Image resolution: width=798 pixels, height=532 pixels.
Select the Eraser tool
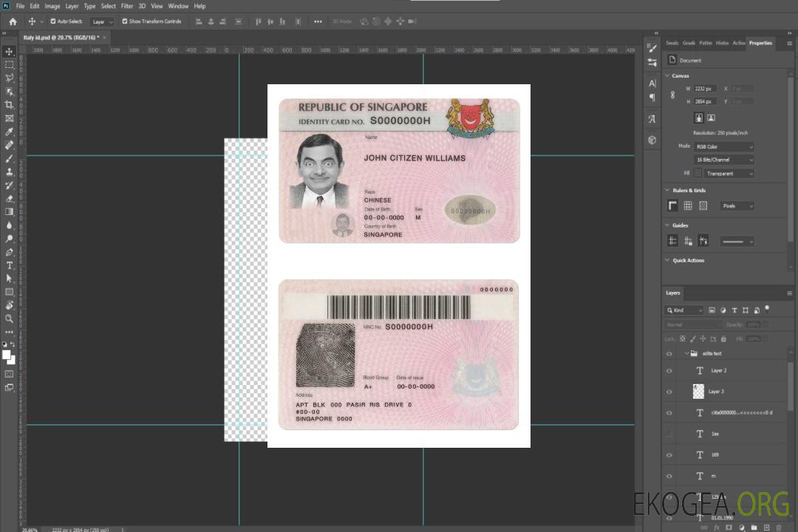tap(9, 199)
